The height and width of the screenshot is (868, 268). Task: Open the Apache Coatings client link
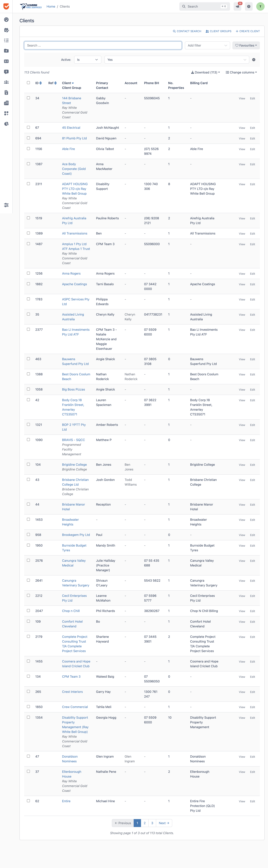(x=74, y=284)
